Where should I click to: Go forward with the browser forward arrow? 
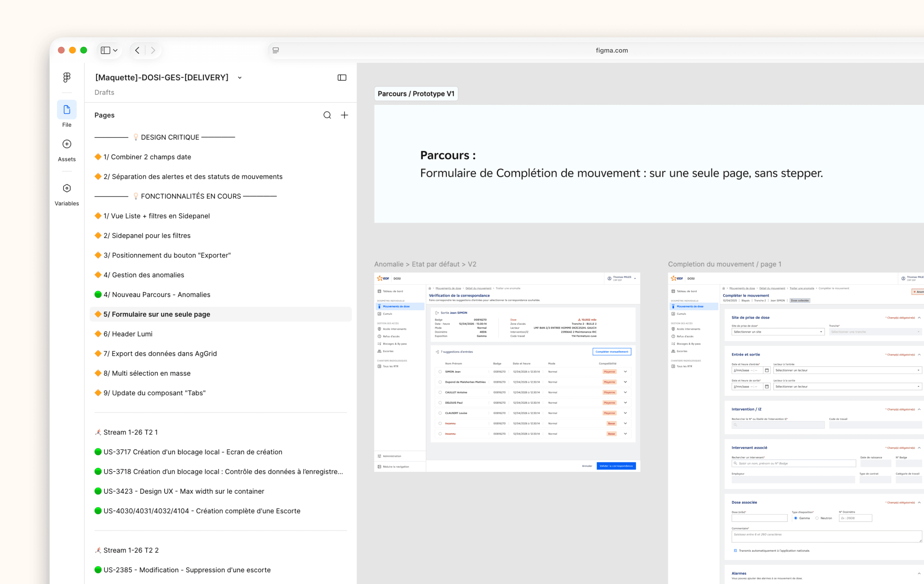[153, 50]
